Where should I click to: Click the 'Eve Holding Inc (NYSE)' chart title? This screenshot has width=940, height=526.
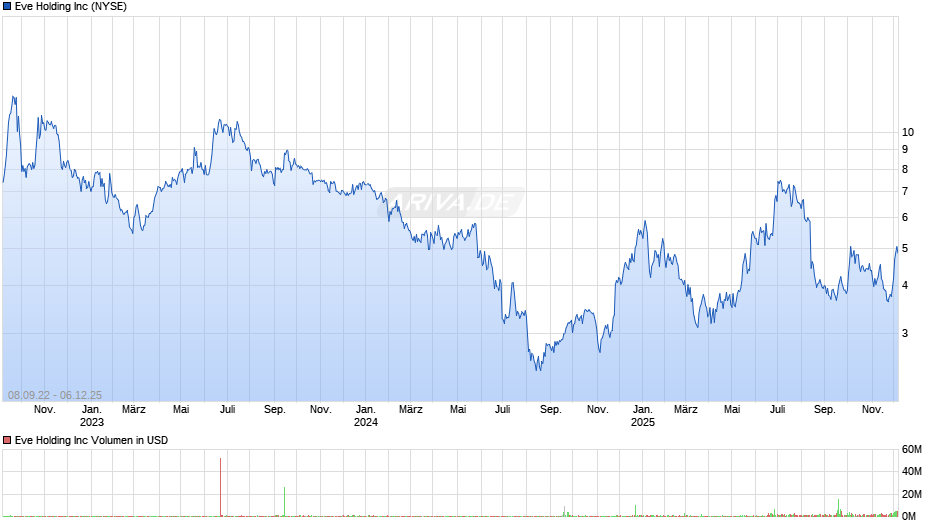(71, 7)
